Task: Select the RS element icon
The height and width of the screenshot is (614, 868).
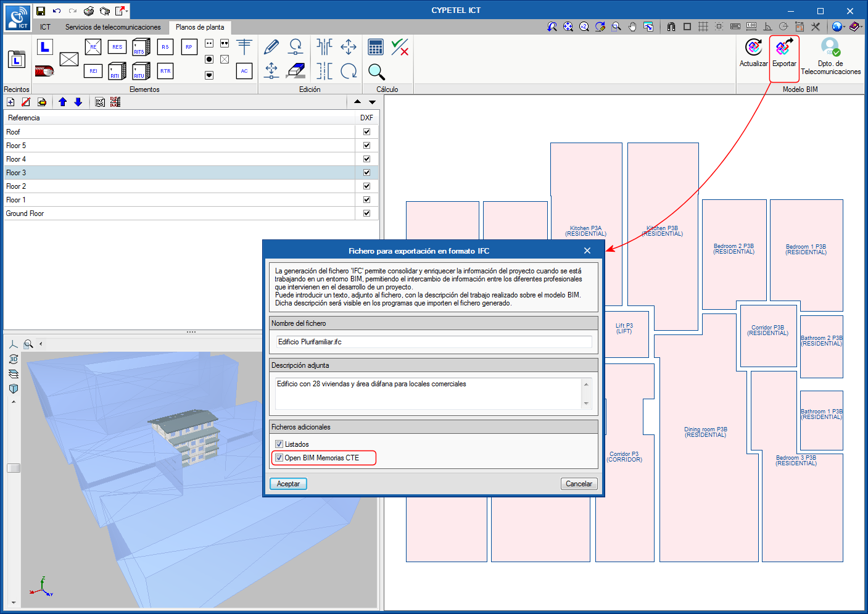Action: pos(165,47)
